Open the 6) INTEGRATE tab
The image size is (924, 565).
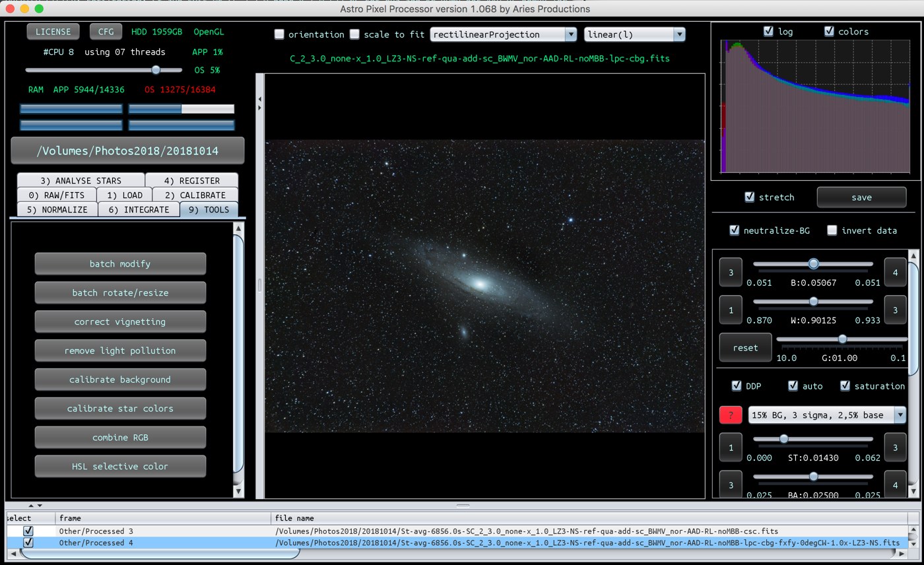tap(139, 209)
